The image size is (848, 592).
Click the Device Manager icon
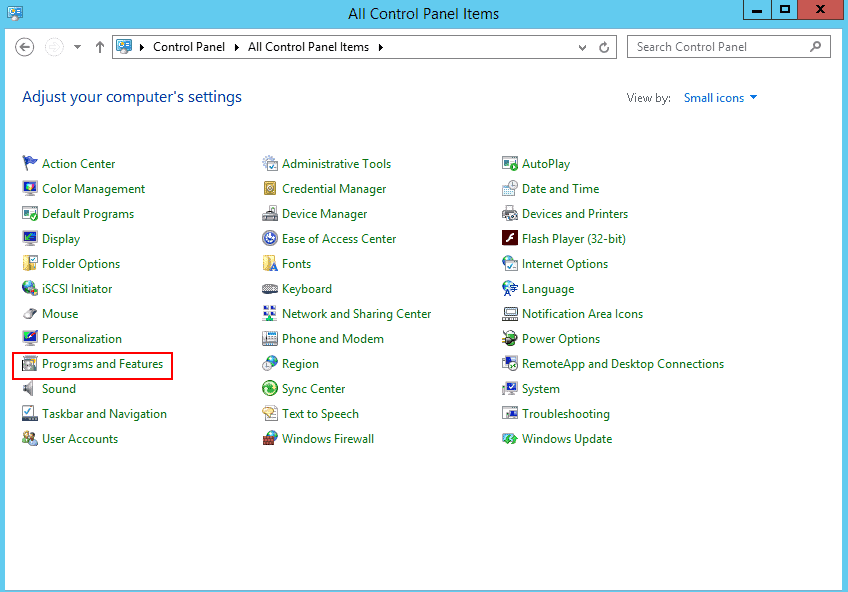click(x=270, y=214)
